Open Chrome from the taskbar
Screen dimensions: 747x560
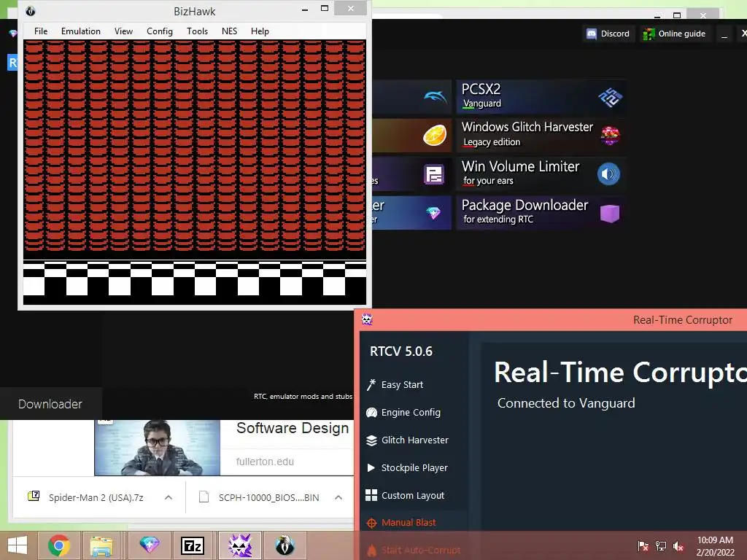pyautogui.click(x=59, y=545)
